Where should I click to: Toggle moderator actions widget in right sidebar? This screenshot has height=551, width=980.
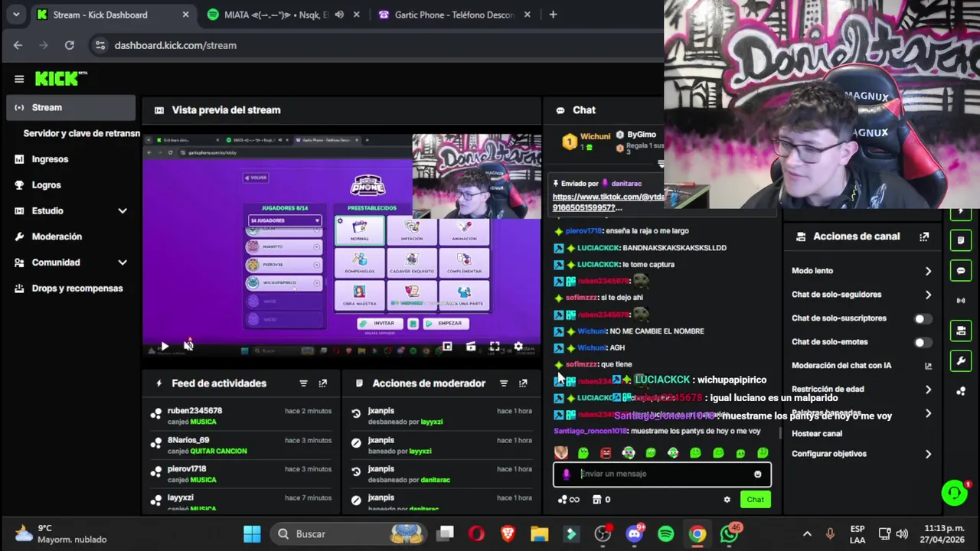click(961, 240)
